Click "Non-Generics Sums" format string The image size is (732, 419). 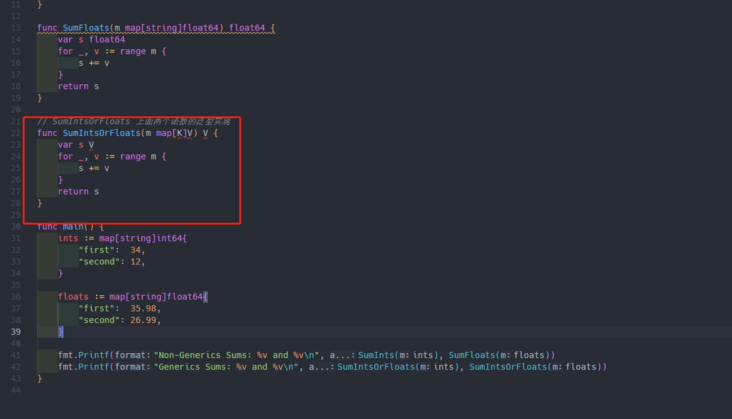point(237,355)
